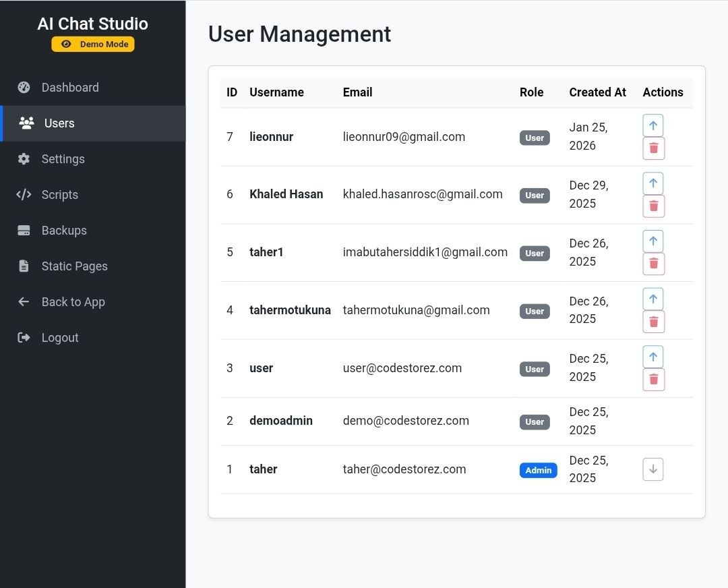Delete the account user@codestorez.com via trash icon

(x=653, y=380)
